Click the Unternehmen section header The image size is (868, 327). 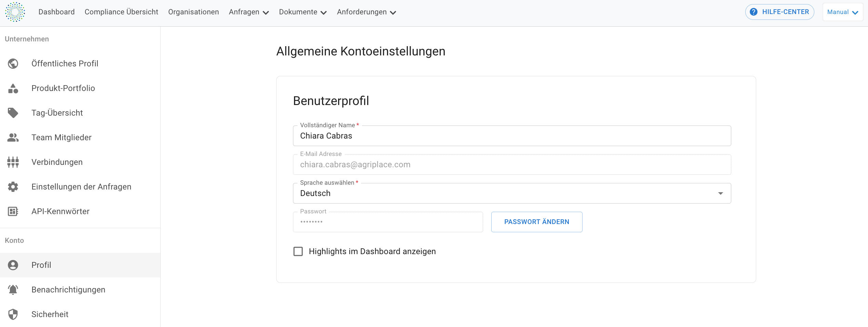pyautogui.click(x=27, y=39)
